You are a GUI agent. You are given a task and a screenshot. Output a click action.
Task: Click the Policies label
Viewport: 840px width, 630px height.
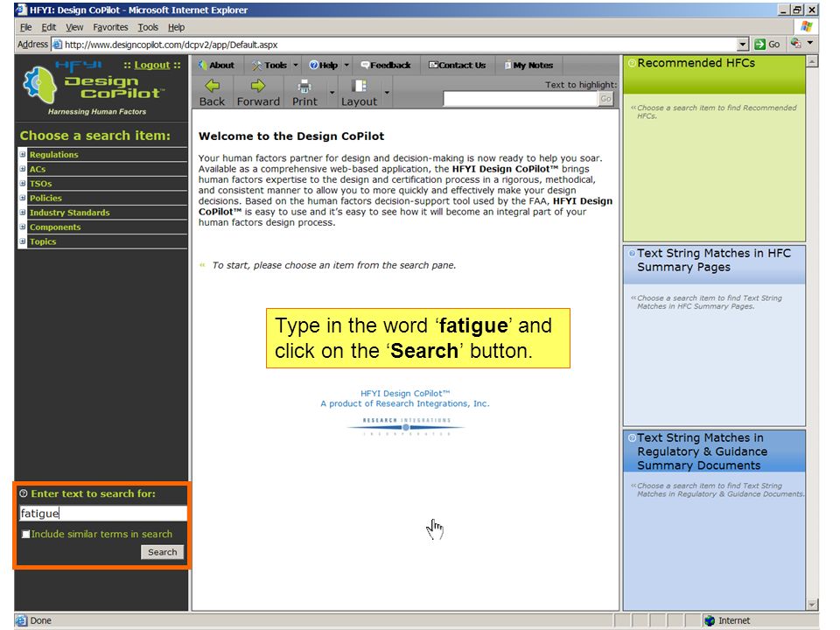click(x=45, y=198)
